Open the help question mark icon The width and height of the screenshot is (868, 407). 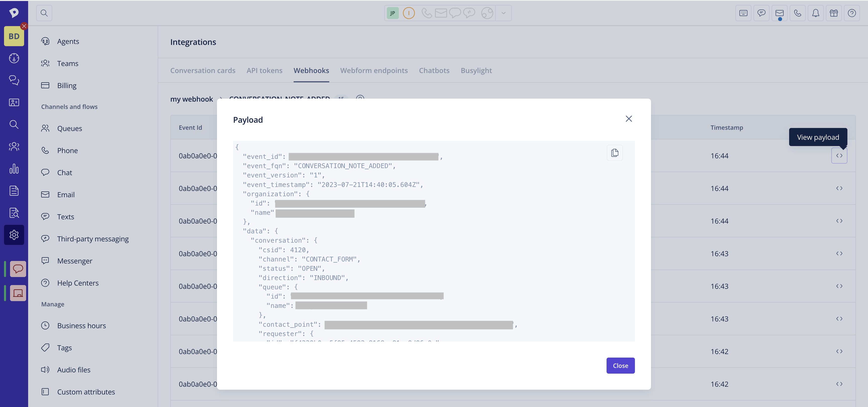tap(852, 13)
